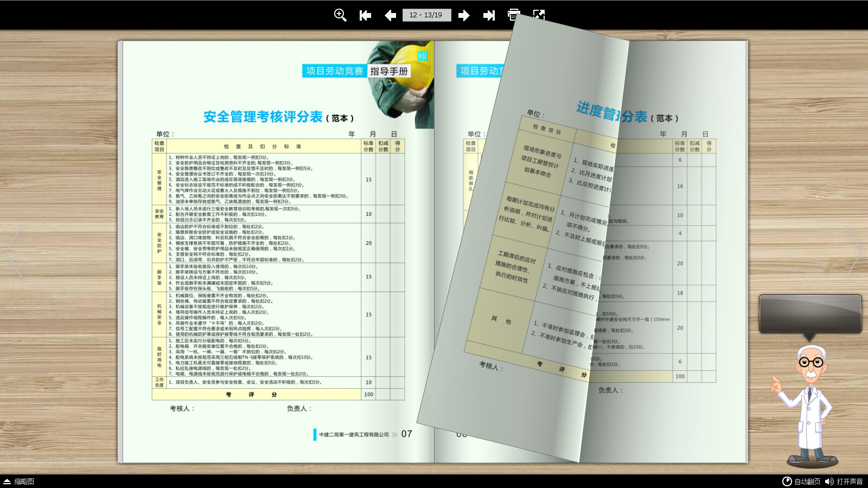Click the 负责人 label on left page

(x=299, y=408)
